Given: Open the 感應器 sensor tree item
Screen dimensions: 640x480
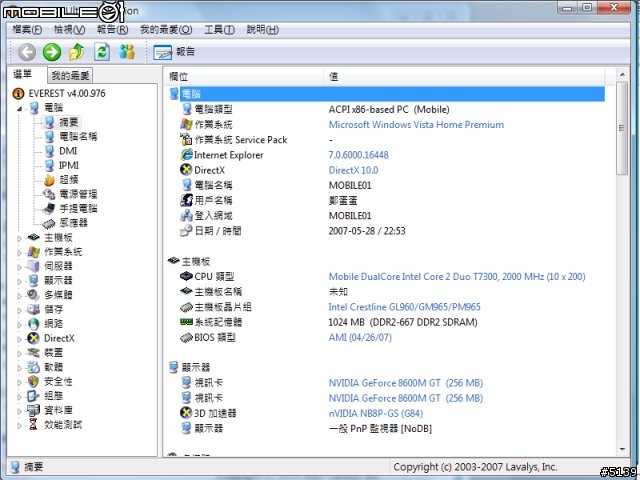Looking at the screenshot, I should [73, 222].
